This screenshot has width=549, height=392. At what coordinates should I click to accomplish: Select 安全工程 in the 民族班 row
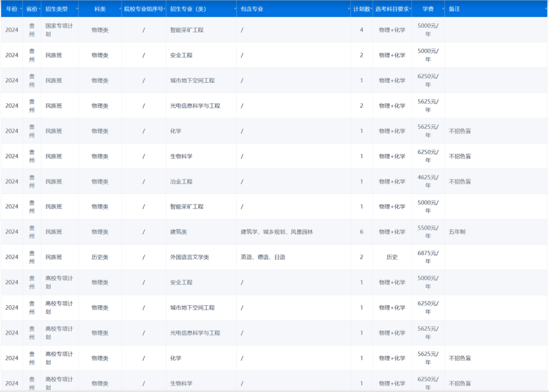coord(181,55)
